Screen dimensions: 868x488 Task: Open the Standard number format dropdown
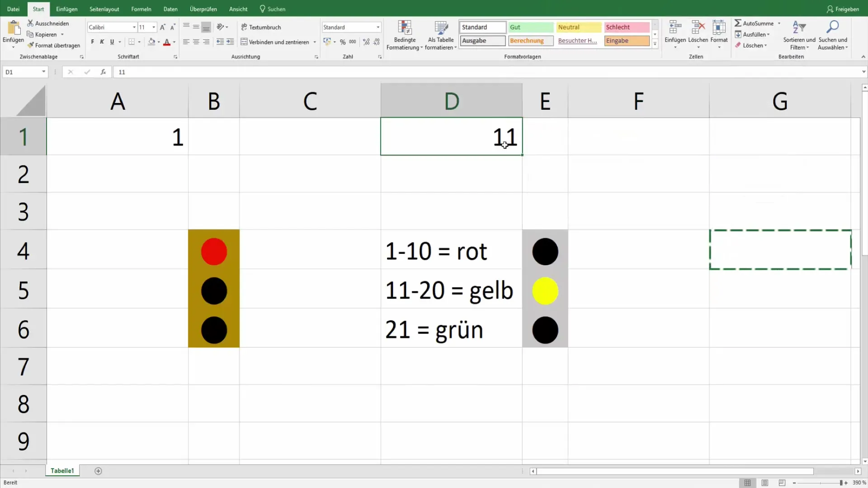(x=378, y=27)
